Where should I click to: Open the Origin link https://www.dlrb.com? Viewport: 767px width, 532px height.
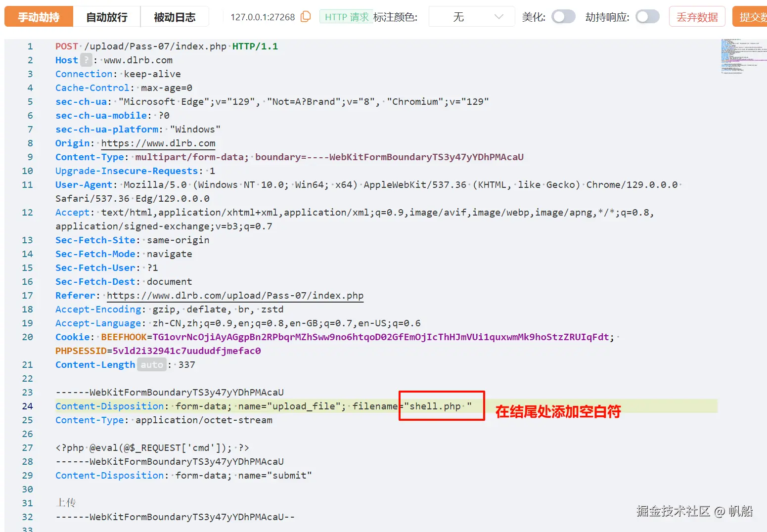tap(158, 143)
